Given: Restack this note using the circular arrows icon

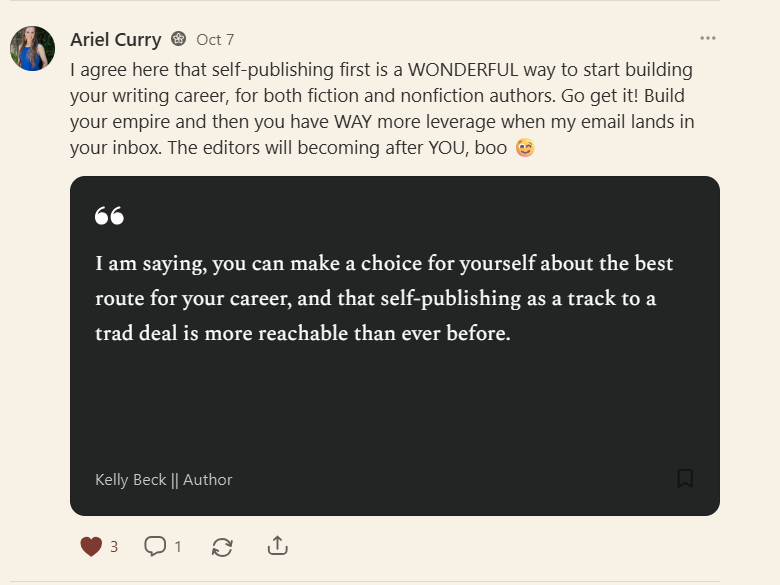Looking at the screenshot, I should pyautogui.click(x=222, y=547).
